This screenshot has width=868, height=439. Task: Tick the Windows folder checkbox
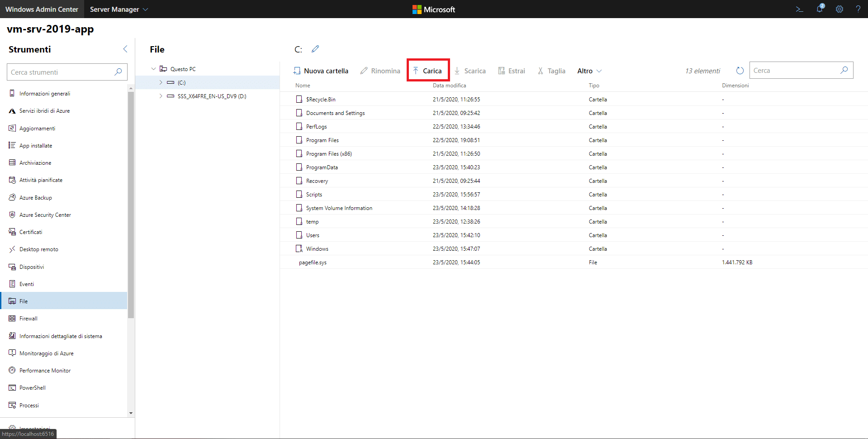click(299, 248)
